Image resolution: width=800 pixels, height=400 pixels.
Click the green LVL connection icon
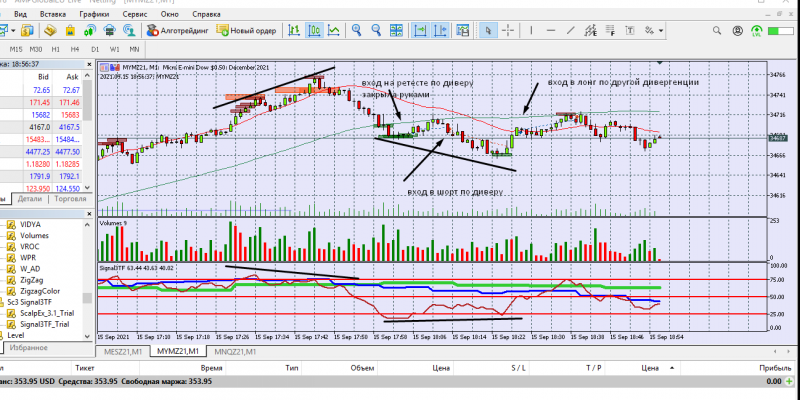[x=757, y=31]
